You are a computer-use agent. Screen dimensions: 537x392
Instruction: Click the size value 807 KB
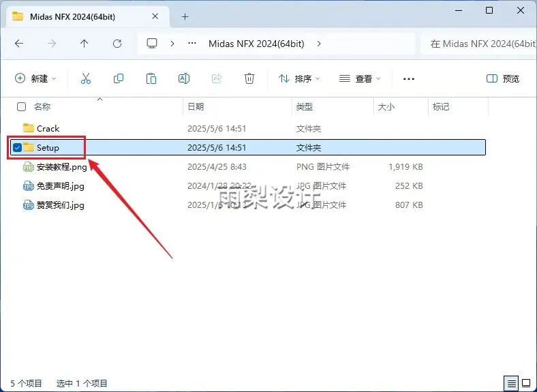point(409,205)
